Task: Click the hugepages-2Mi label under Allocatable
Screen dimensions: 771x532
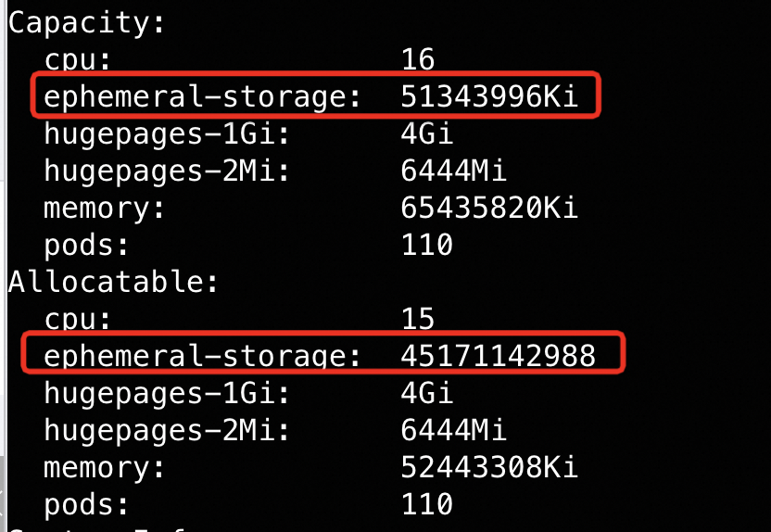Action: 167,429
